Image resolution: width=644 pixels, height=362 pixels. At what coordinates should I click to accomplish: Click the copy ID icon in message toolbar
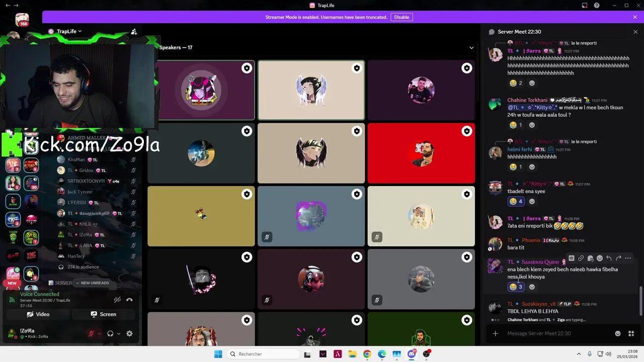(572, 258)
